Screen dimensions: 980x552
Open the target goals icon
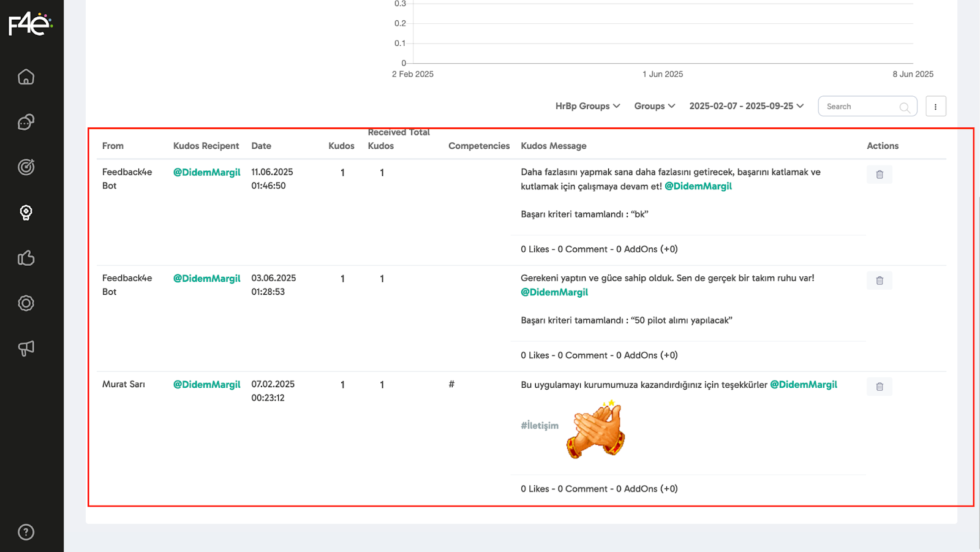[x=26, y=167]
